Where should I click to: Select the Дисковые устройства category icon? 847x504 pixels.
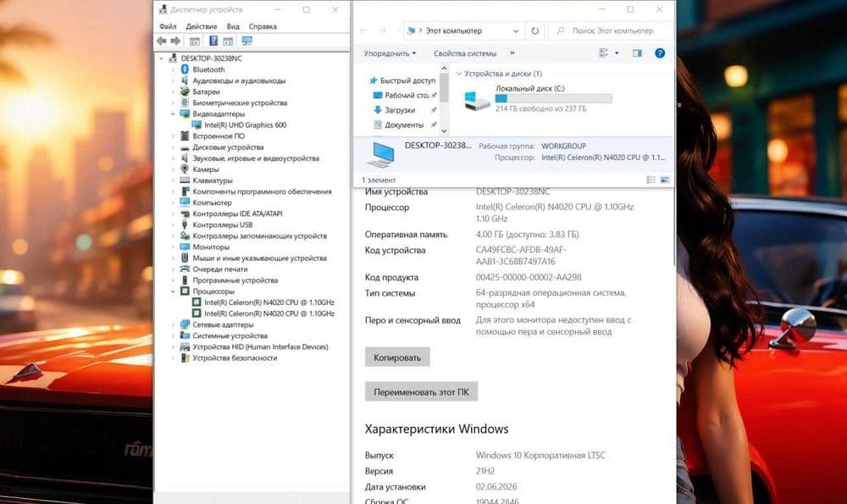click(x=185, y=147)
